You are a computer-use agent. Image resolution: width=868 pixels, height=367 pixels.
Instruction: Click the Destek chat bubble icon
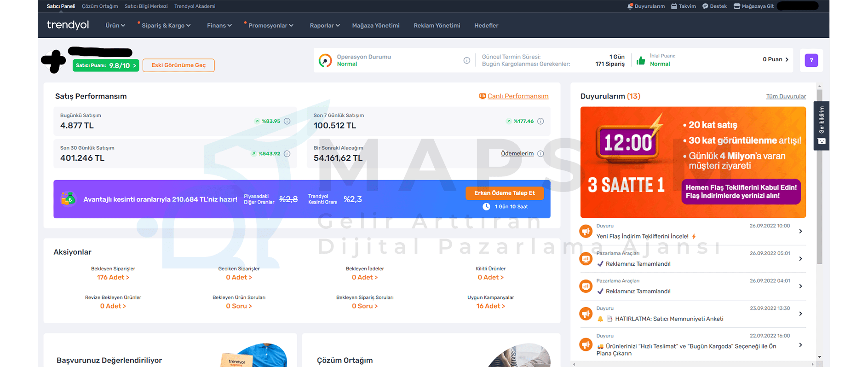tap(705, 6)
